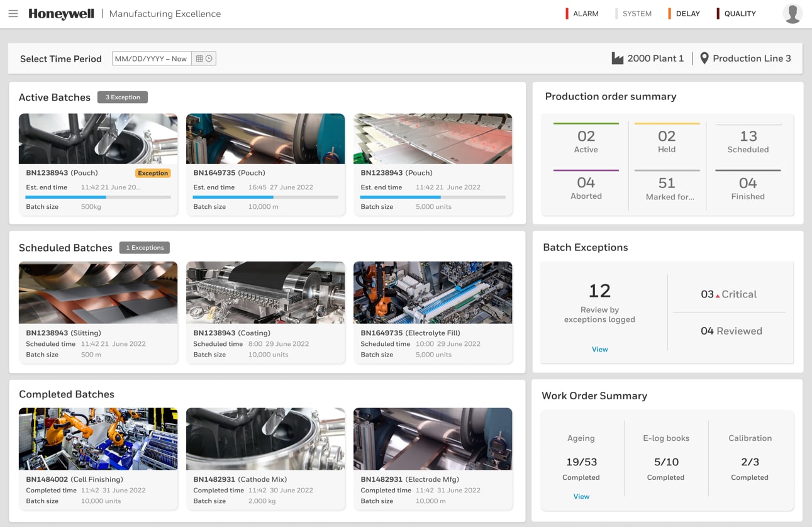Click the orange Exception tag on BN1238943
The height and width of the screenshot is (527, 812).
tap(153, 173)
